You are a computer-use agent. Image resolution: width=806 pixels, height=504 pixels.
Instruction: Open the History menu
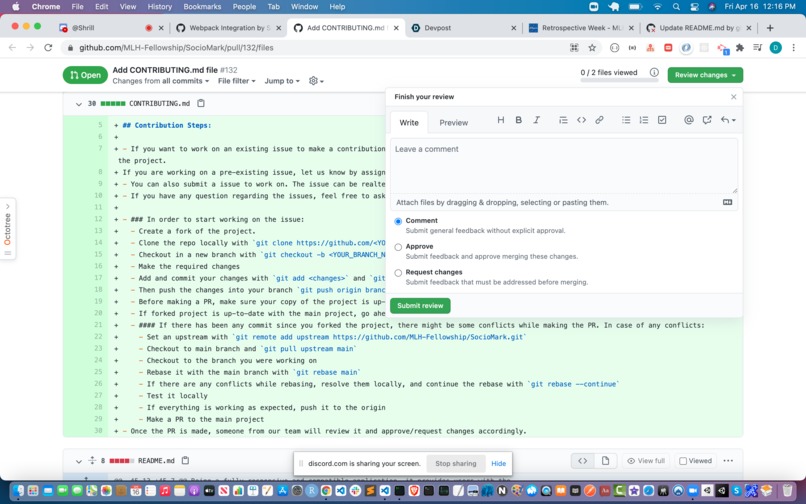(160, 7)
